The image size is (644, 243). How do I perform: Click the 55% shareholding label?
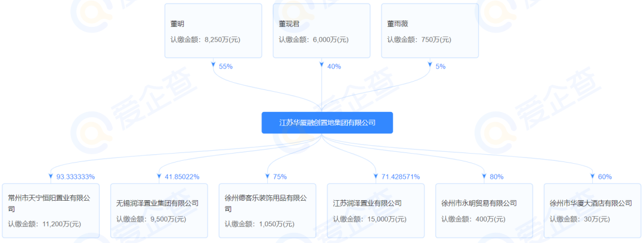pos(226,67)
